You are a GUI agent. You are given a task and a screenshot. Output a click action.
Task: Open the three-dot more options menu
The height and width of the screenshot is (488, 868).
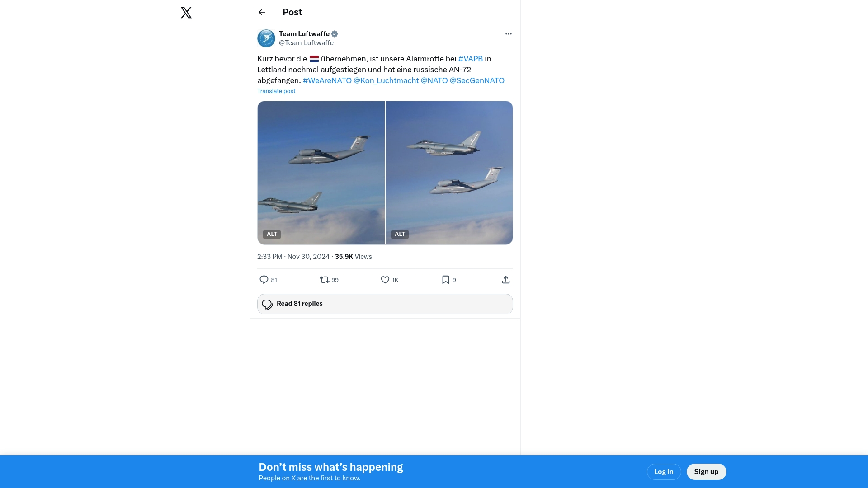click(x=508, y=34)
